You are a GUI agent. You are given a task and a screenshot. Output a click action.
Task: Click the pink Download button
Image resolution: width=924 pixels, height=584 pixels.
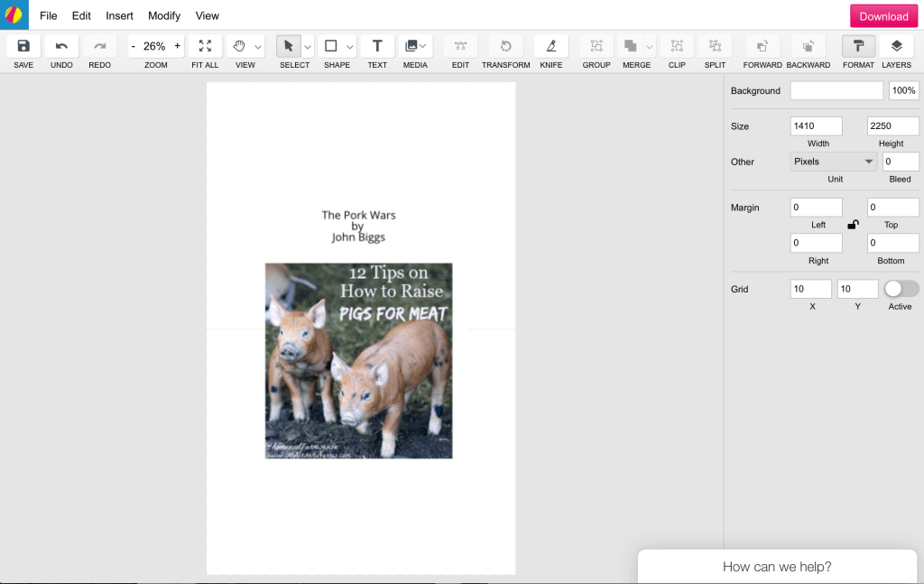pyautogui.click(x=883, y=16)
